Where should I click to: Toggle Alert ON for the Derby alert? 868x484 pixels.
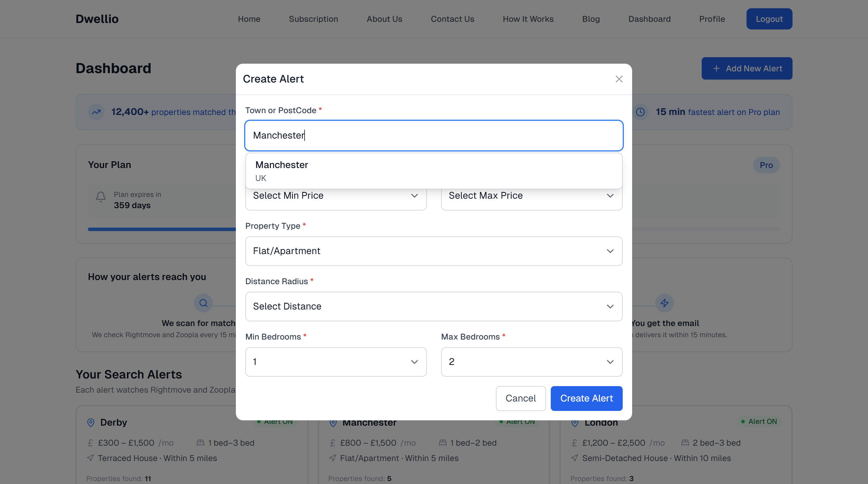click(x=274, y=421)
